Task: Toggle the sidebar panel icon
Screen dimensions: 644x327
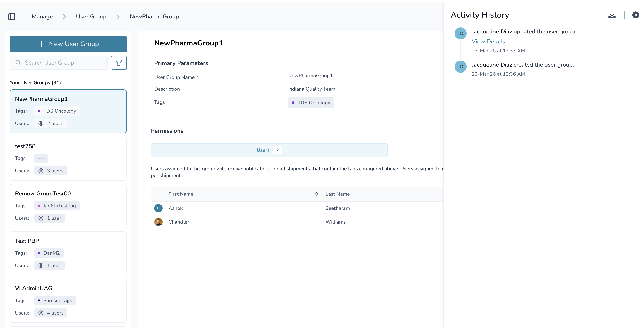Action: coord(12,16)
